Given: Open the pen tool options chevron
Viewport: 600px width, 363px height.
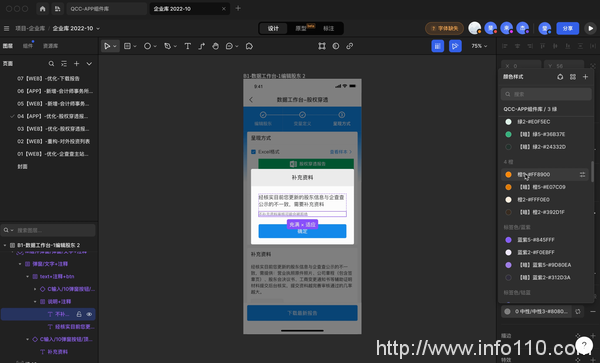Looking at the screenshot, I should [175, 46].
